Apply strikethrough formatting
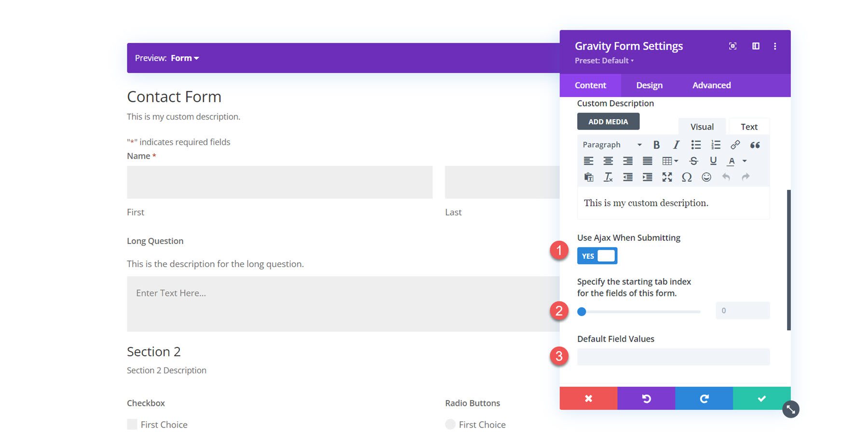Screen dimensions: 868x432 click(x=693, y=161)
